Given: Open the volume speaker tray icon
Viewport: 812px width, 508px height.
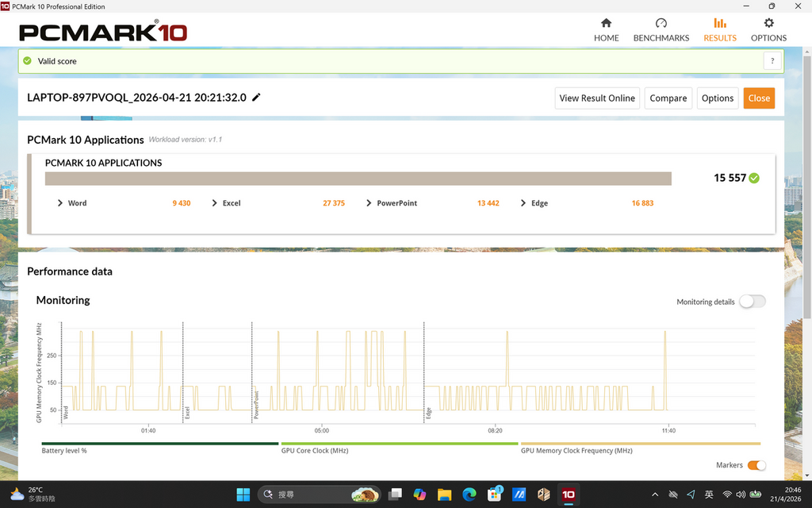Looking at the screenshot, I should point(741,495).
